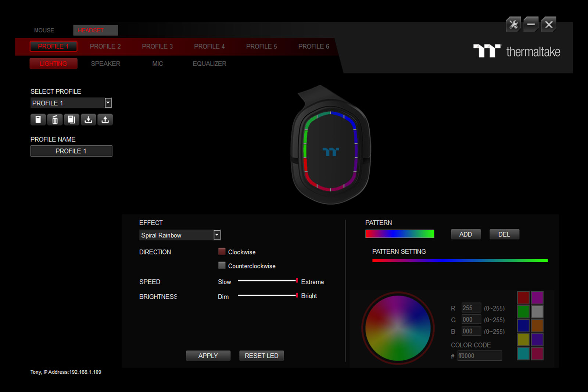588x392 pixels.
Task: Click the IP Address status text
Action: coord(66,372)
